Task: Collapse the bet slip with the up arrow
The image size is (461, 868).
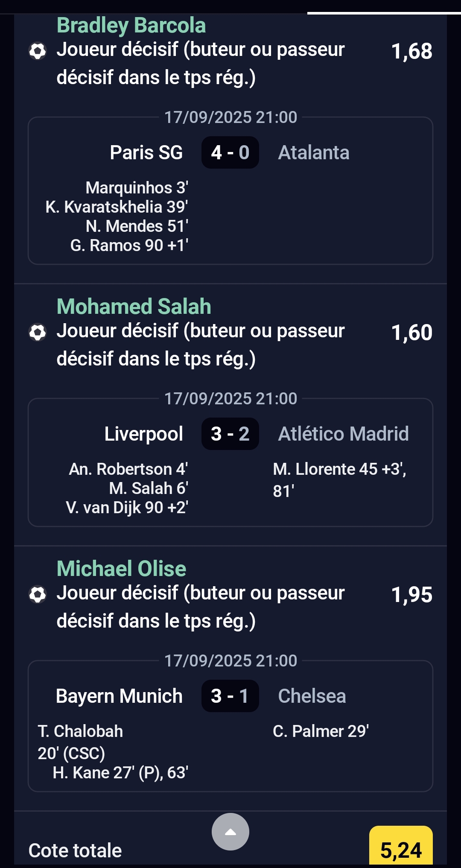Action: 230,831
